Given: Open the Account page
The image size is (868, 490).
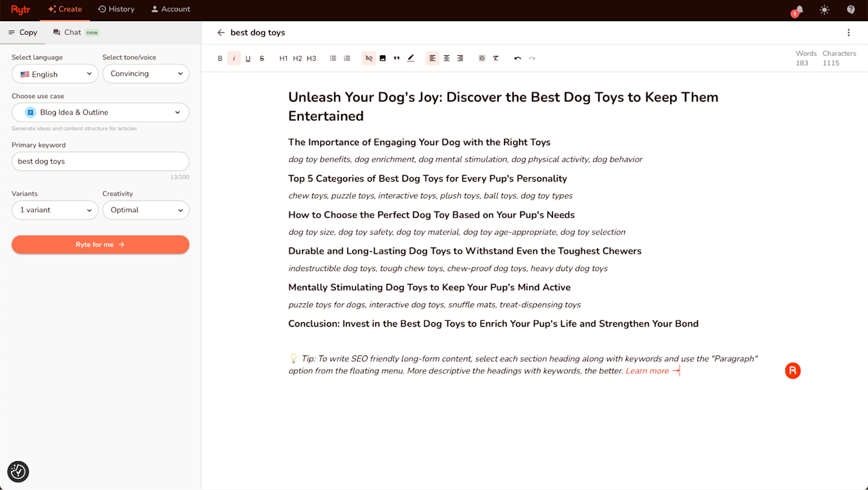Looking at the screenshot, I should tap(170, 9).
